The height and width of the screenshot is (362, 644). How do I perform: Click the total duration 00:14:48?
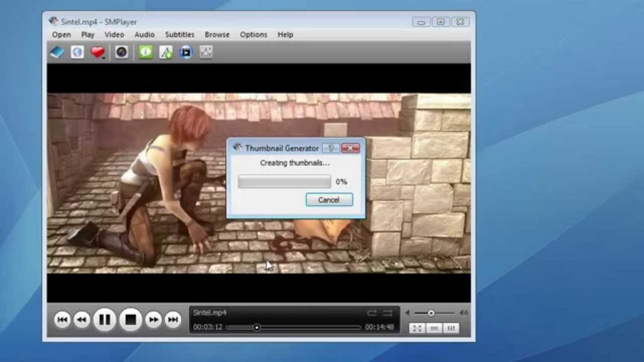point(379,327)
